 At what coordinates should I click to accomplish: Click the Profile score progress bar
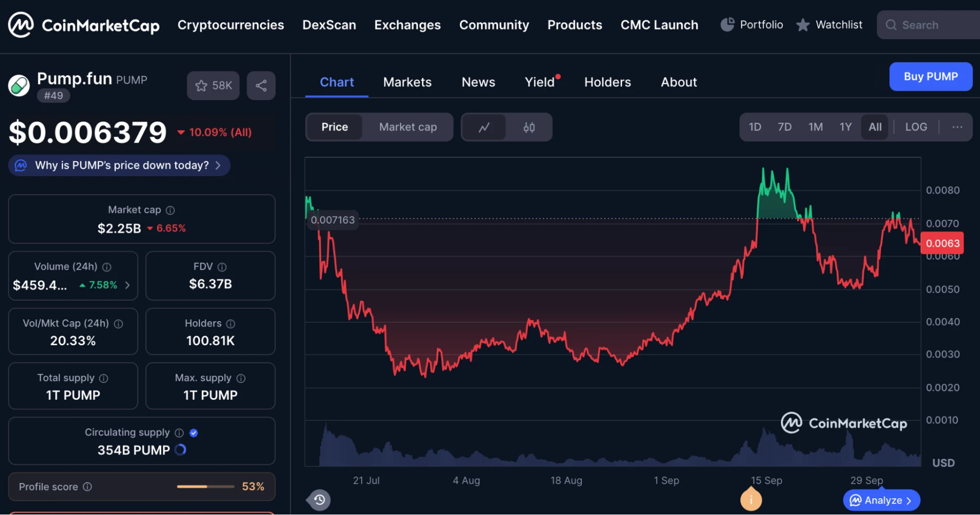click(x=205, y=487)
